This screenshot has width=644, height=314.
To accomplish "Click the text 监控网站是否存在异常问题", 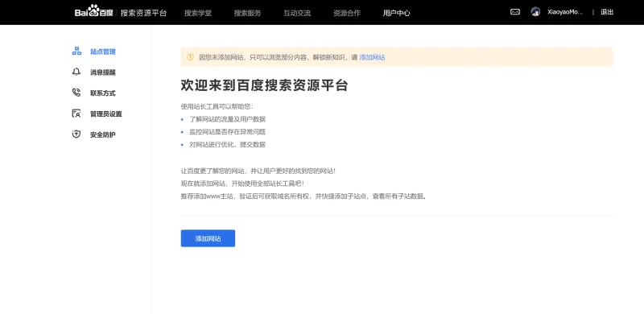I will tap(227, 132).
